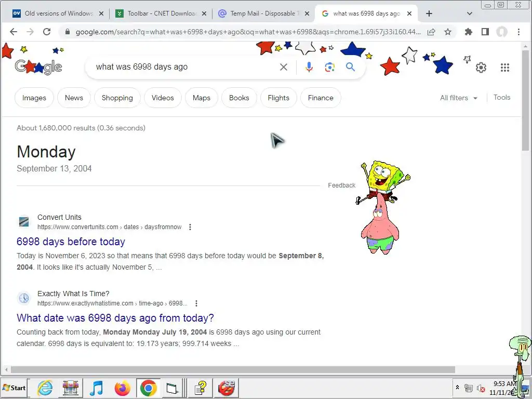
Task: Open Google quick settings gear
Action: point(481,68)
